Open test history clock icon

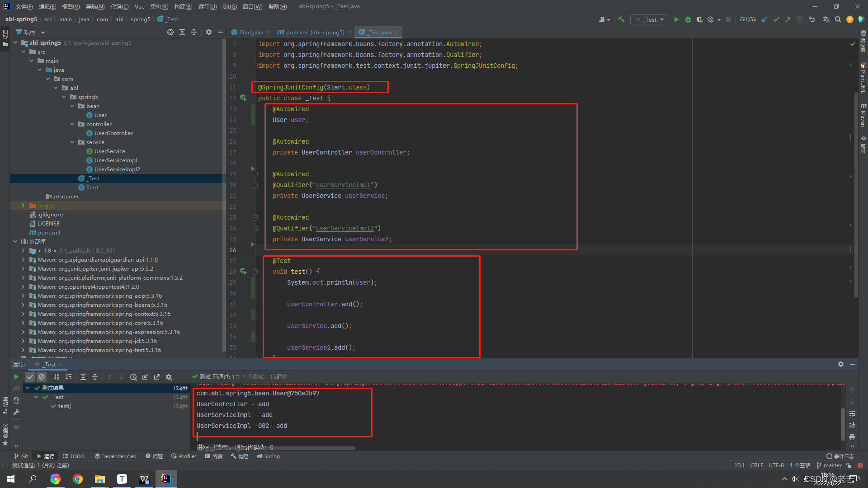133,377
